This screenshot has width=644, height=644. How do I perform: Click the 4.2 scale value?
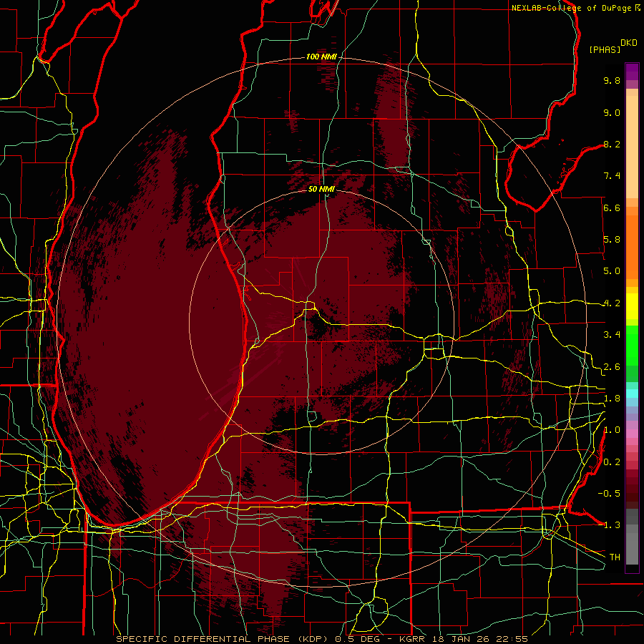612,303
